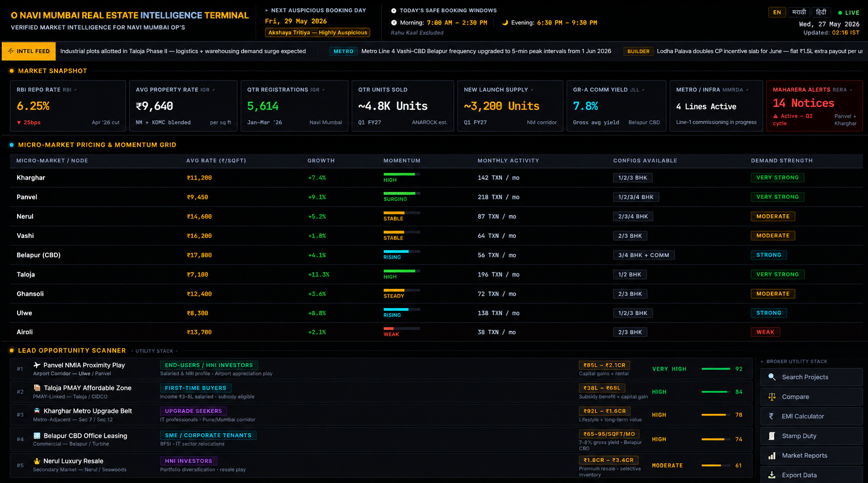Click the METRO tag in the intel feed
This screenshot has width=868, height=483.
point(343,51)
